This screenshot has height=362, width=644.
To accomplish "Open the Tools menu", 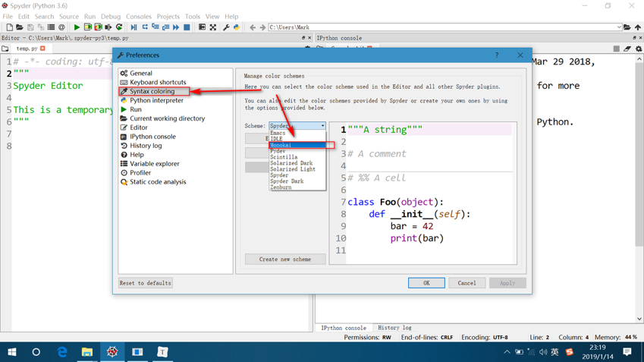I will [193, 16].
